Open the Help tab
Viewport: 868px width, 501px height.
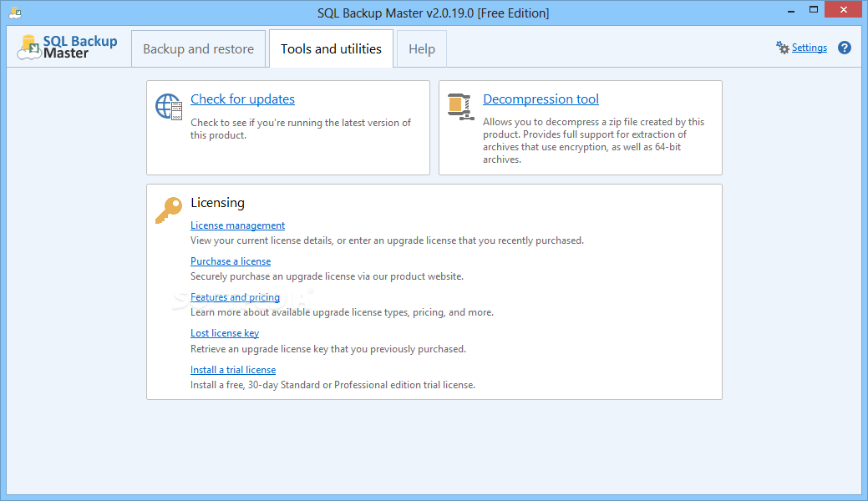[x=422, y=48]
